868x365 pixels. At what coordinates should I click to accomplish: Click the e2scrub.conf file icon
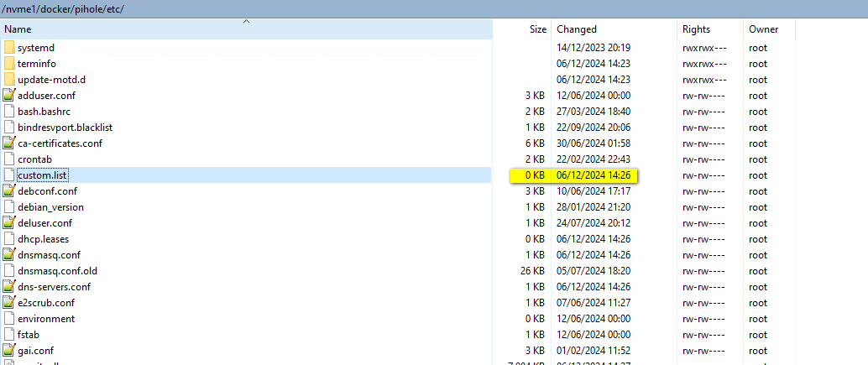click(x=9, y=303)
